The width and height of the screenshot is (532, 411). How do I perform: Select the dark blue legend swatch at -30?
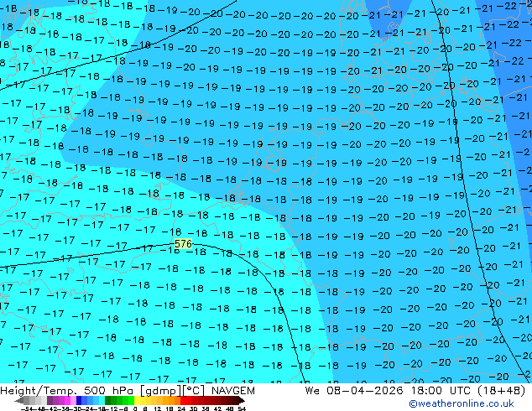79,400
